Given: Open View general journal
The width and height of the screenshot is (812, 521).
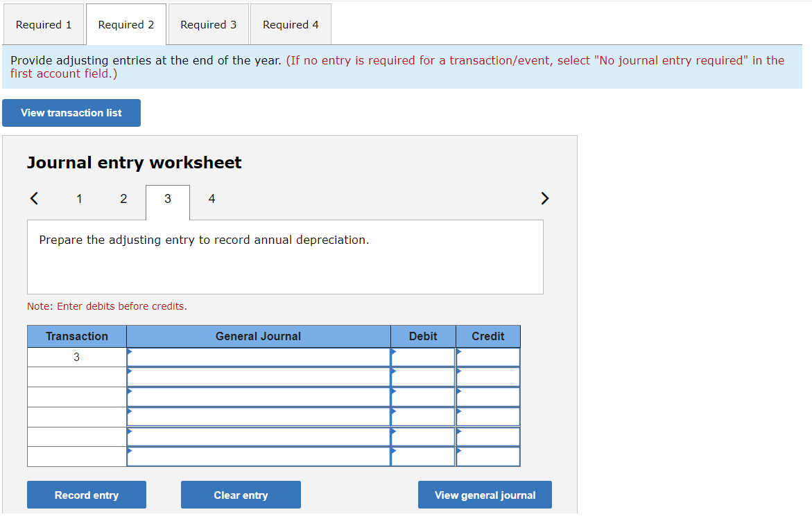Looking at the screenshot, I should coord(485,495).
